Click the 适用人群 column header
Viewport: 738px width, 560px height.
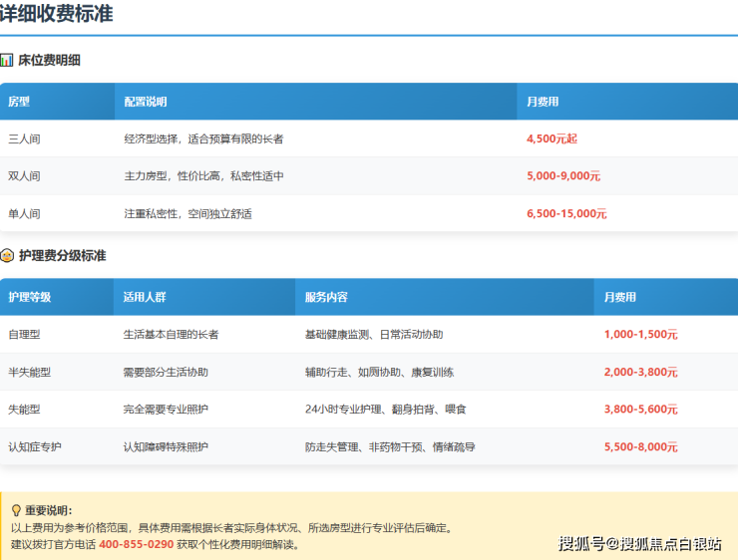coord(144,297)
